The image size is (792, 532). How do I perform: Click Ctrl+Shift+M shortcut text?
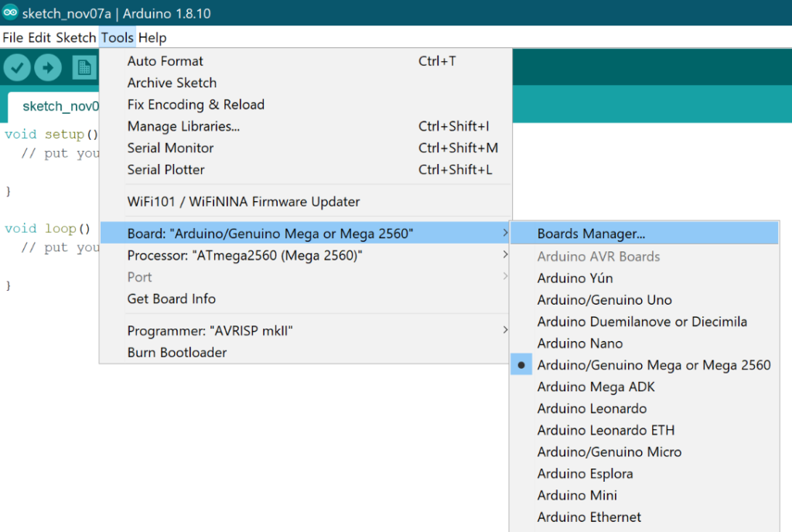click(x=458, y=148)
